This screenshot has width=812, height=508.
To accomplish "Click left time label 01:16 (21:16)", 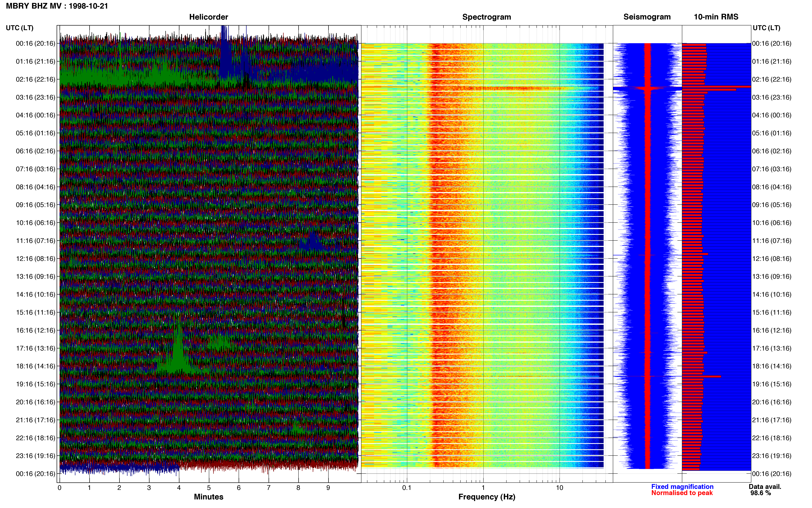I will [x=36, y=61].
